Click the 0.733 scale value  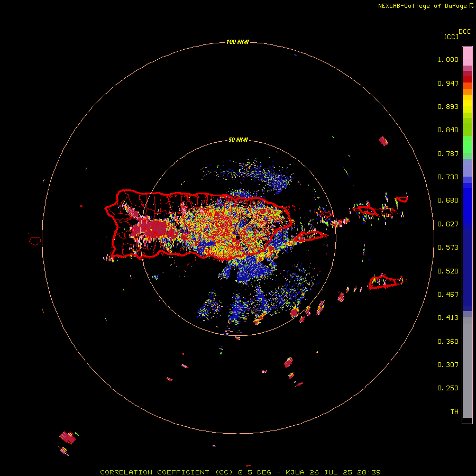(x=448, y=177)
